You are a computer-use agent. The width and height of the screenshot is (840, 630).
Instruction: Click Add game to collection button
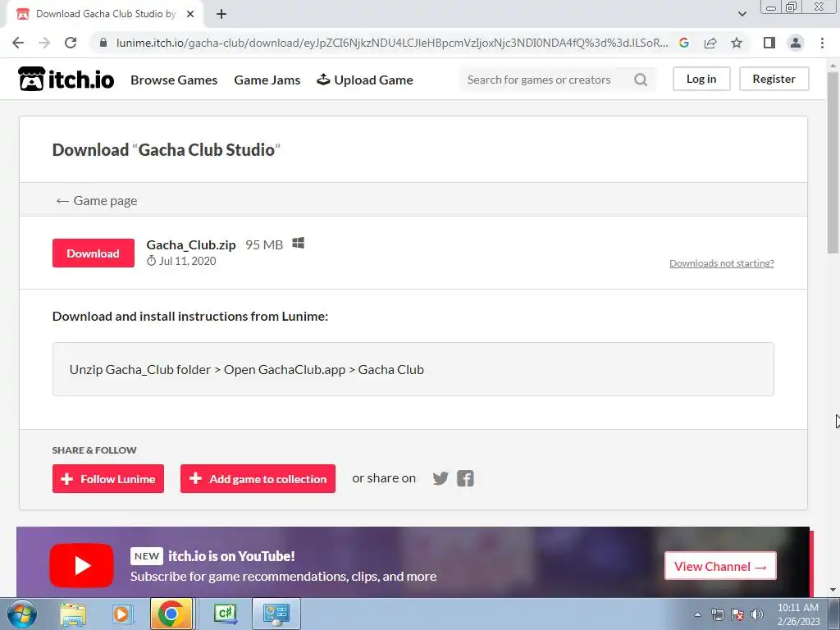click(258, 478)
